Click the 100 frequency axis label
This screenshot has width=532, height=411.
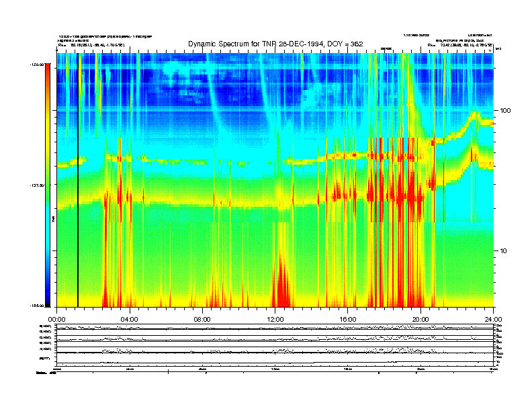(x=505, y=111)
